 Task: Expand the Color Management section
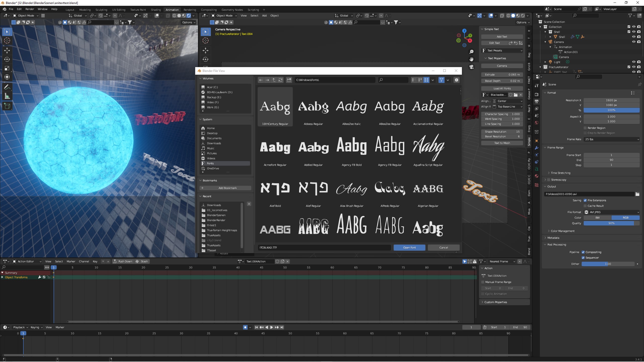click(x=562, y=231)
